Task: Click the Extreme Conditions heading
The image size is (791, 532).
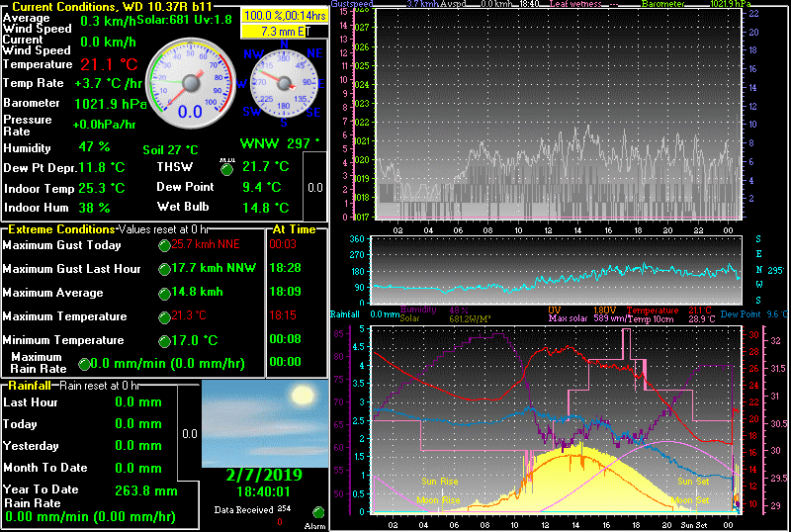Action: 61,229
